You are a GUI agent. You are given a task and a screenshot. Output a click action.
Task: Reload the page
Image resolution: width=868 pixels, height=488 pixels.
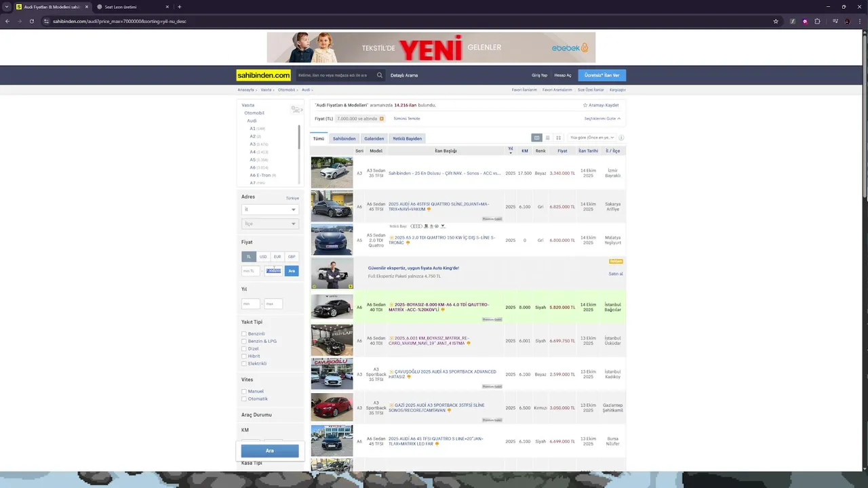(x=31, y=21)
